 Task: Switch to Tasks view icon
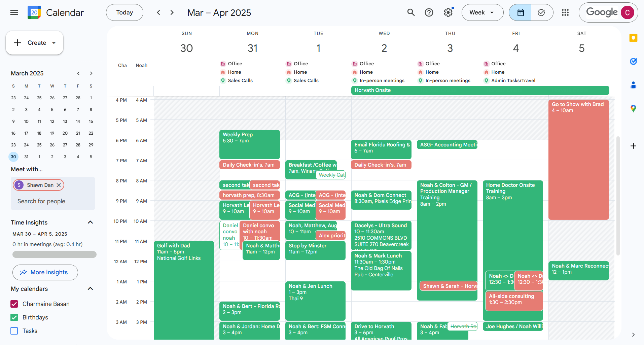[542, 12]
